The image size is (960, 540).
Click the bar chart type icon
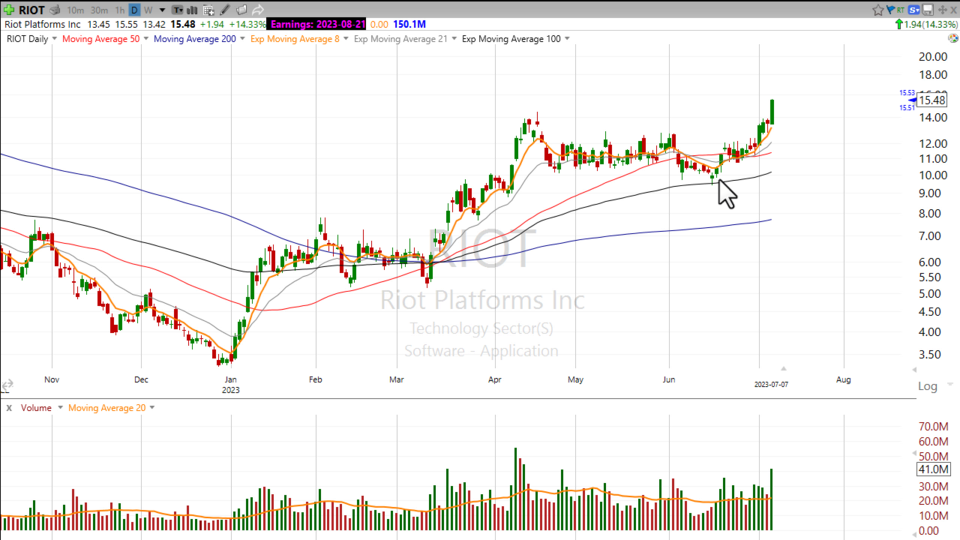[192, 10]
